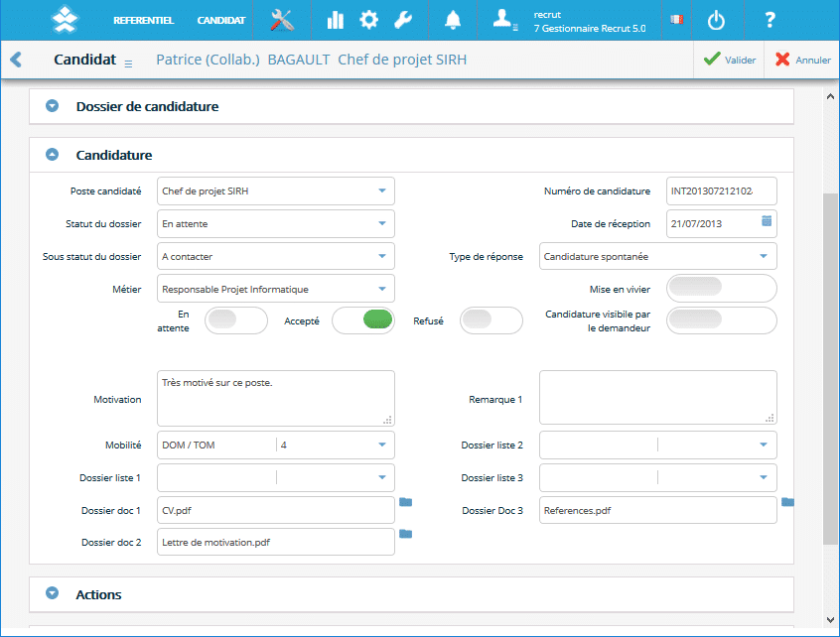
Task: Open the Mobilité dropdown
Action: [276, 445]
